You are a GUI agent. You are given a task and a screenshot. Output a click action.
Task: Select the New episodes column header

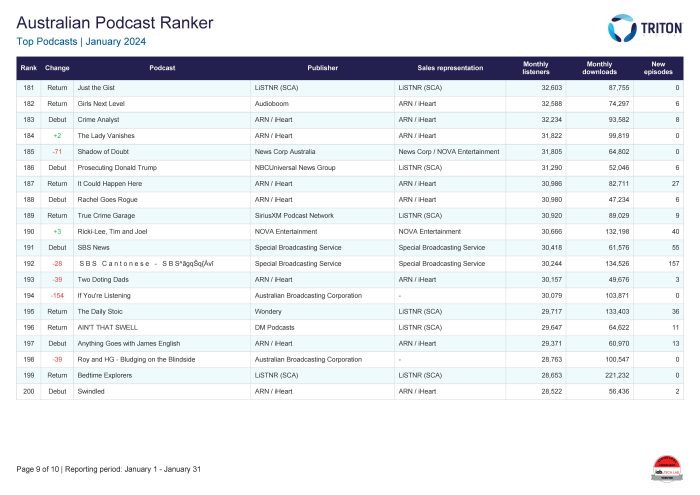pyautogui.click(x=658, y=68)
